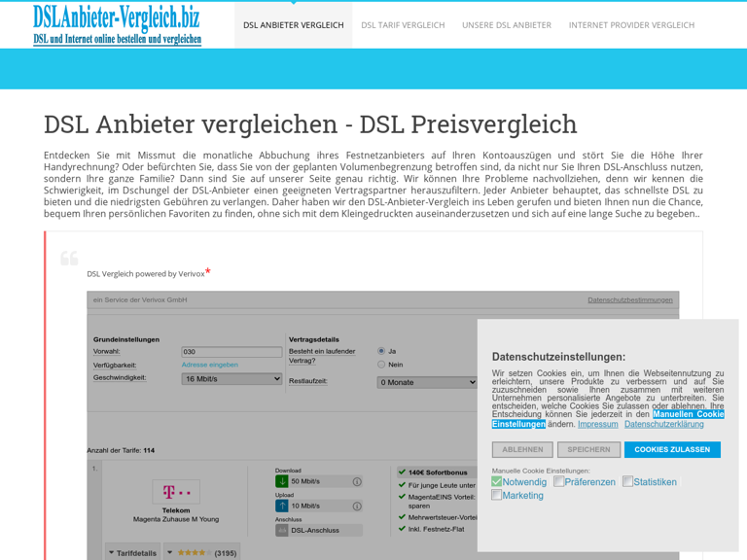The image size is (747, 560).
Task: Click info icon next to 50 Mbit/s download
Action: (357, 481)
